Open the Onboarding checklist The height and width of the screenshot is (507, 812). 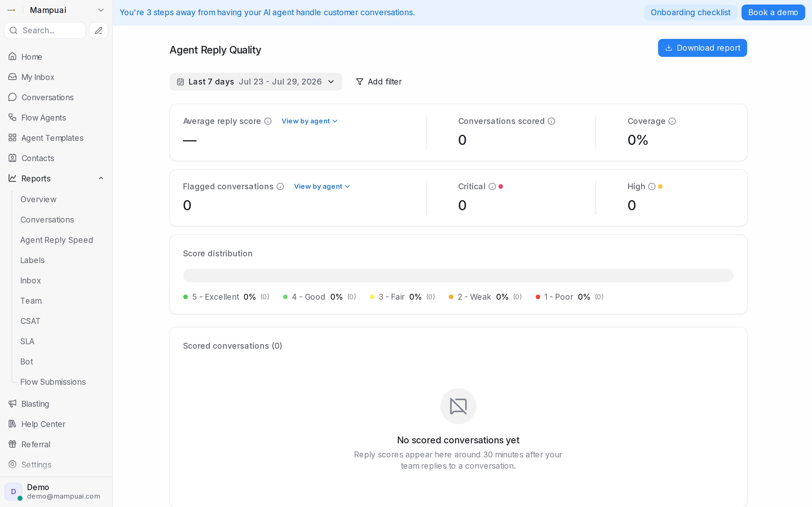pyautogui.click(x=690, y=12)
